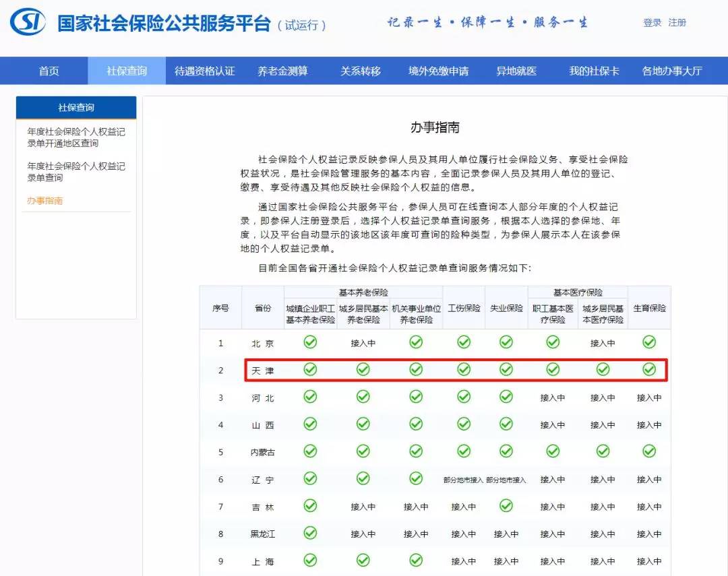Click Shanghai's check under 城乡居民基本养老保险

363,561
